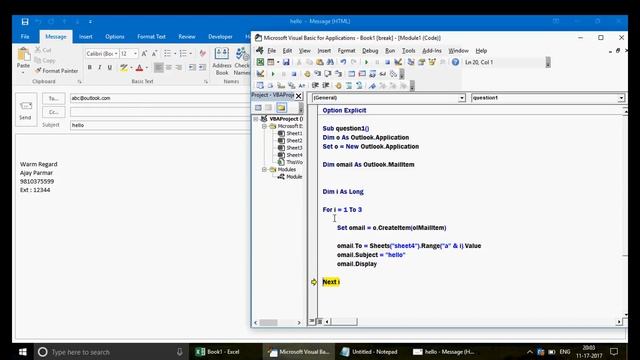Click Toggle Breakpoint hand icon on Debug toolbar
This screenshot has height=360, width=640.
pyautogui.click(x=307, y=74)
